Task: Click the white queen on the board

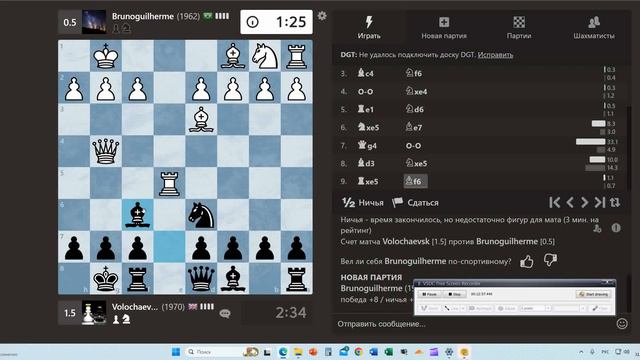Action: pos(106,151)
